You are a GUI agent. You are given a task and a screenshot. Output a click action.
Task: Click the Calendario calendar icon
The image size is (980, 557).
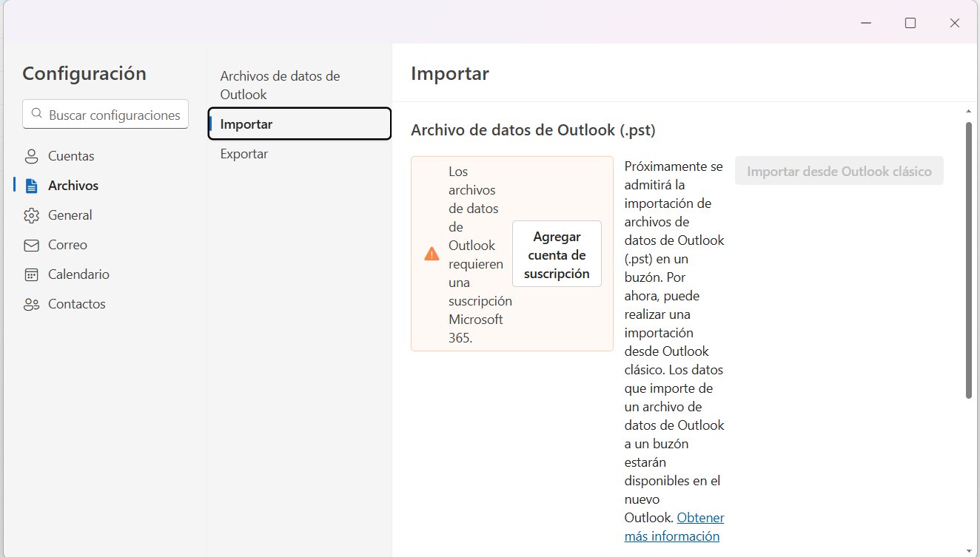31,274
